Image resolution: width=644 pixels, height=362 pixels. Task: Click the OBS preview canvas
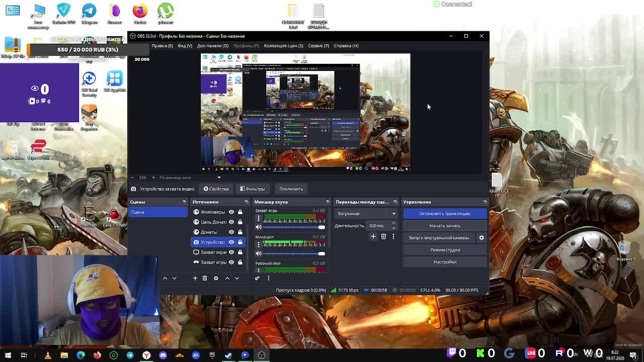[305, 113]
